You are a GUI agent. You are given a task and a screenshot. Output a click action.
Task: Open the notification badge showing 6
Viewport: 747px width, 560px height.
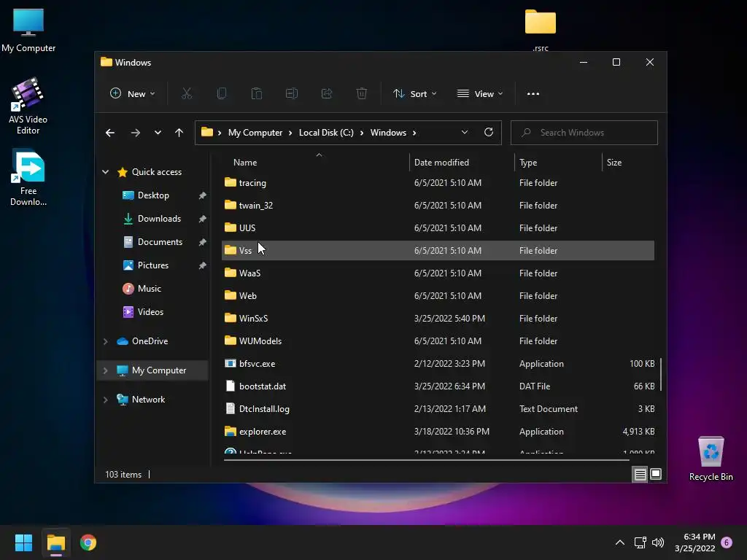pos(727,542)
